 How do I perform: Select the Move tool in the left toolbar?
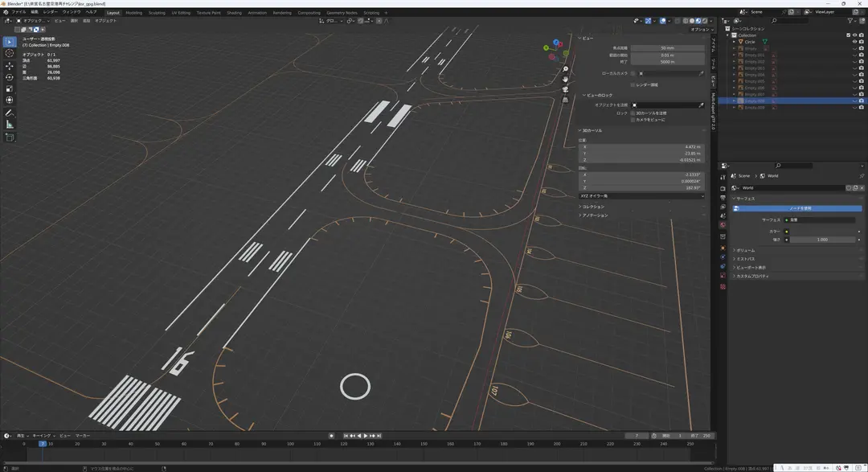click(10, 65)
